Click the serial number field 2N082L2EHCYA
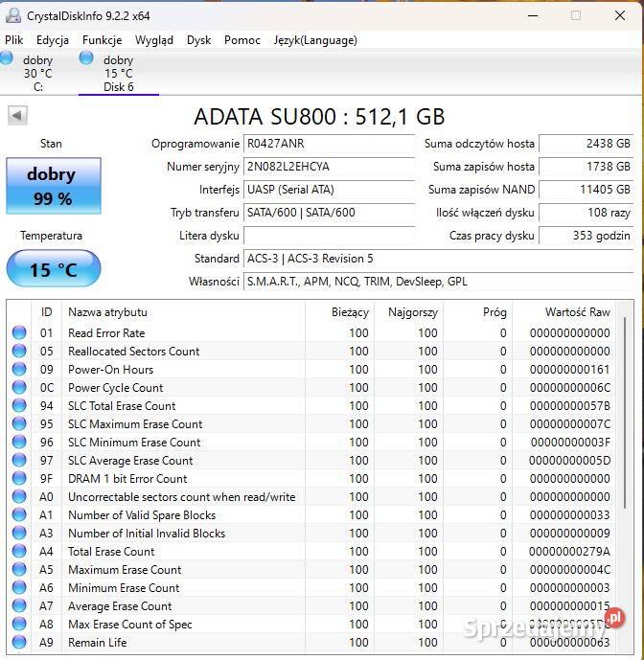Viewport: 644px width, 660px height. [x=330, y=167]
